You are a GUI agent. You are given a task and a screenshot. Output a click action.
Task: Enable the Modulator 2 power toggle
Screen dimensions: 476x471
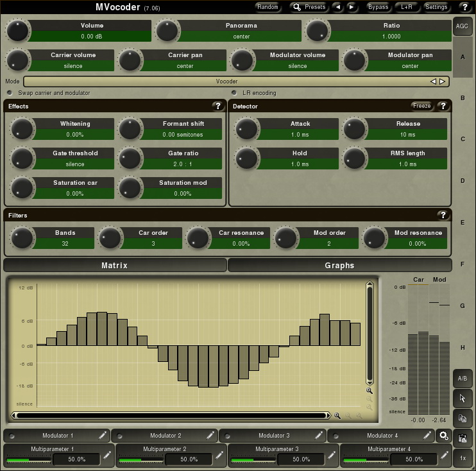coord(119,436)
